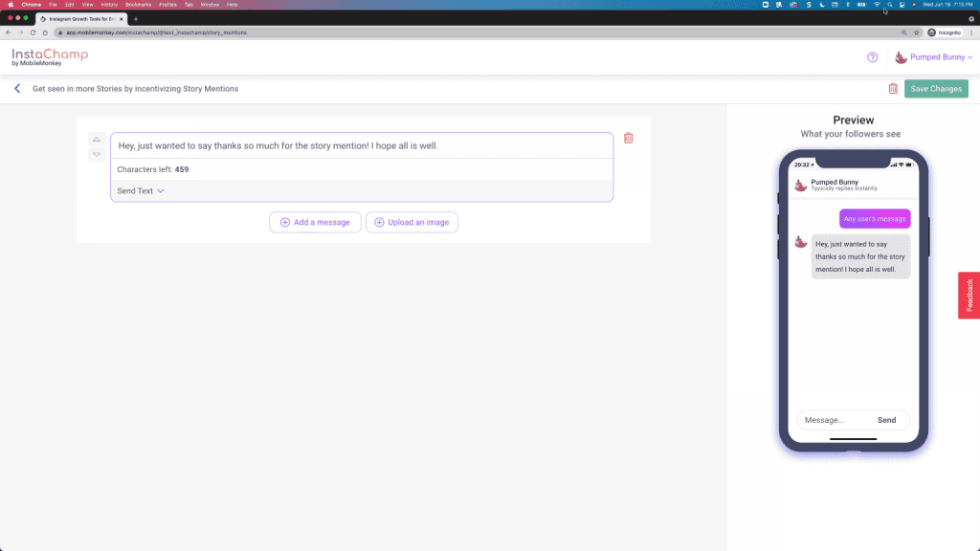Expand the Pumped Bunny account dropdown

click(x=938, y=57)
